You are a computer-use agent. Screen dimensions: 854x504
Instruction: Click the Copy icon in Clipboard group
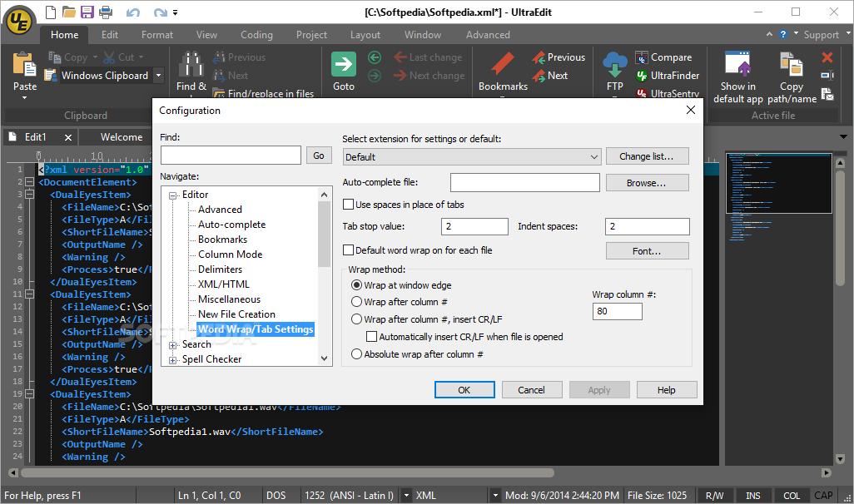54,57
